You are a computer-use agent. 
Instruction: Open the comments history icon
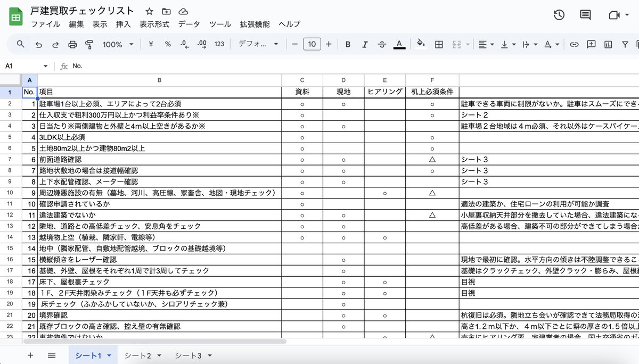point(585,15)
